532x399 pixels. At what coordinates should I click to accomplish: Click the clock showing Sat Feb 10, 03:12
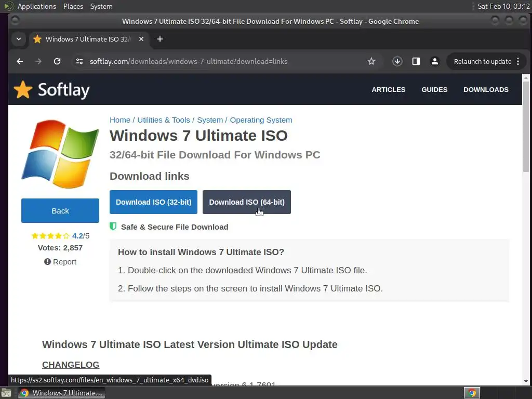[x=503, y=6]
